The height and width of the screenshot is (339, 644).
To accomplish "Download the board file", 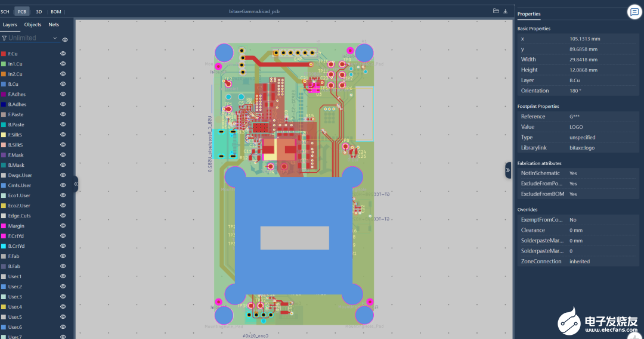I will tap(506, 11).
